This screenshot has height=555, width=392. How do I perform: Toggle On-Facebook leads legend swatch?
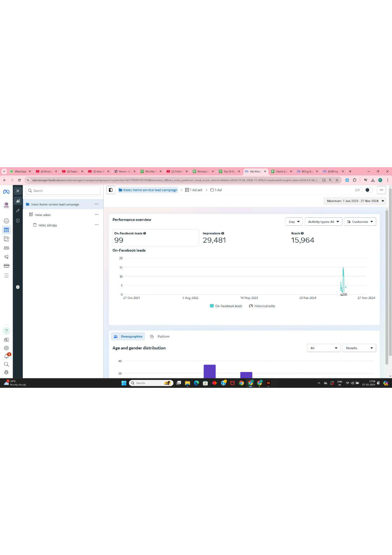(x=212, y=306)
